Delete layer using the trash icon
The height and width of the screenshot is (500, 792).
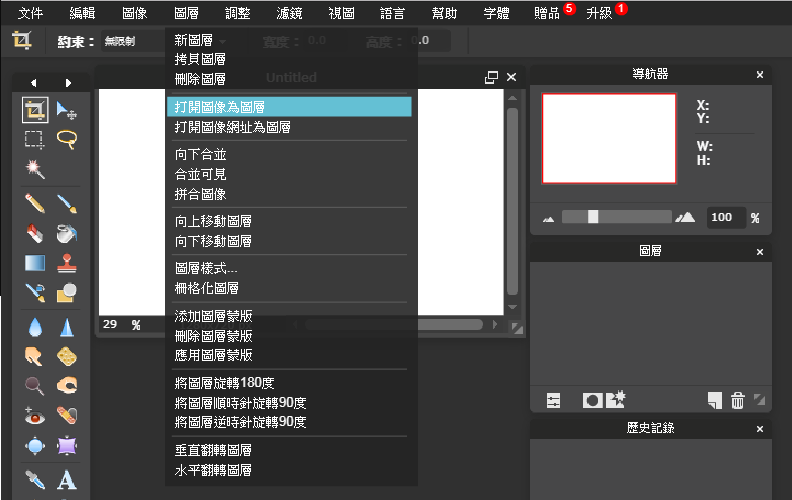tap(737, 401)
